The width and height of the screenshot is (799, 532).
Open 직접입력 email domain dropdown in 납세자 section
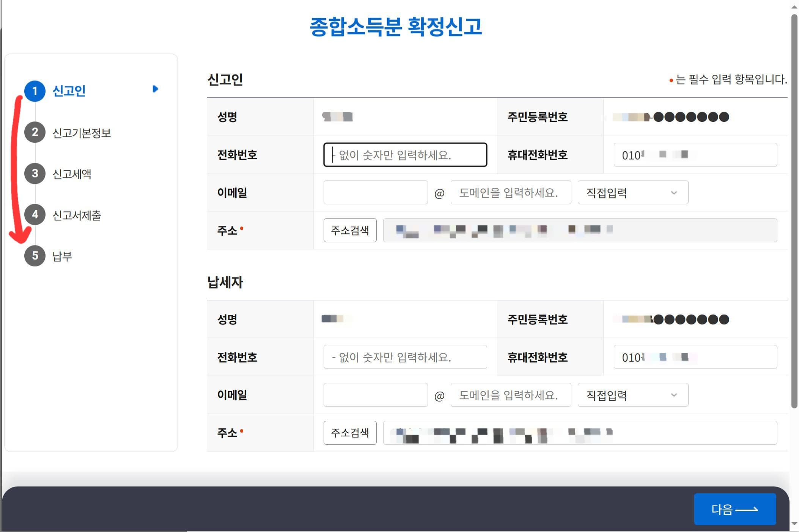point(632,395)
